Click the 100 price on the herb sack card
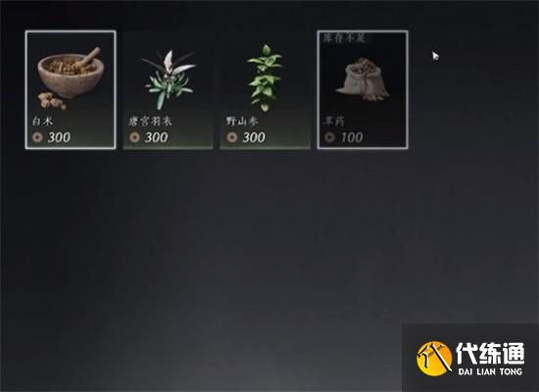 351,137
